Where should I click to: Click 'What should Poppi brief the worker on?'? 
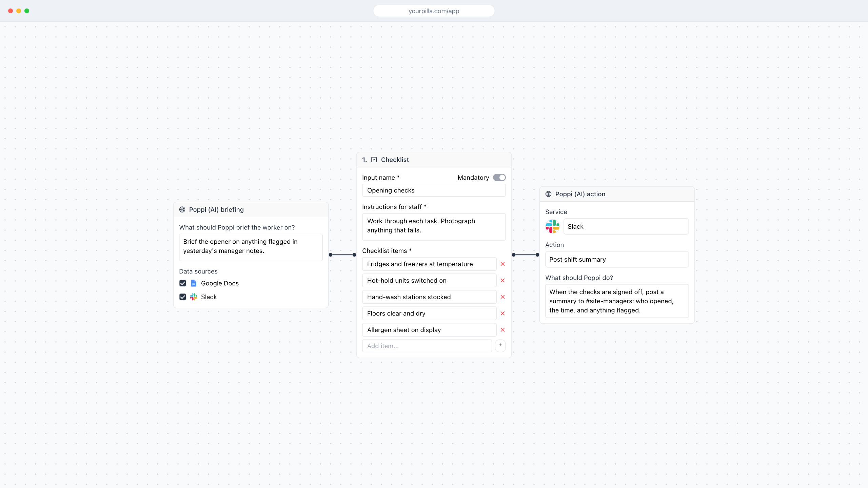click(x=237, y=227)
